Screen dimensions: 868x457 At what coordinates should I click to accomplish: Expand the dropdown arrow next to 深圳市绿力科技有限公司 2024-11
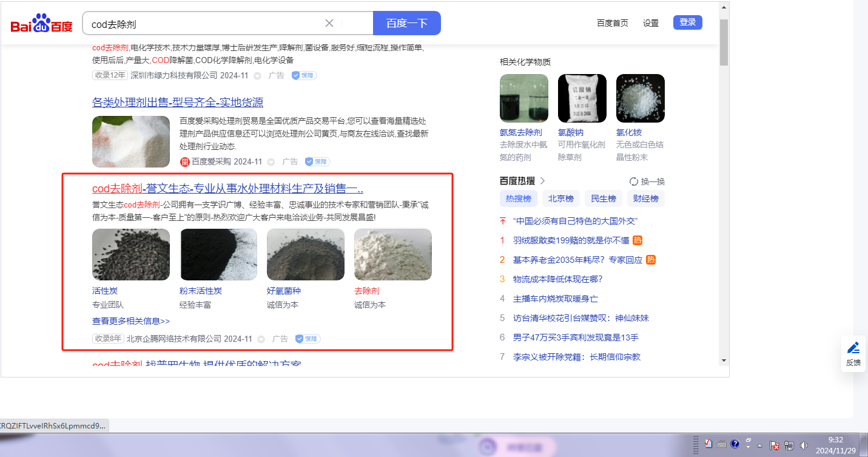pyautogui.click(x=257, y=76)
